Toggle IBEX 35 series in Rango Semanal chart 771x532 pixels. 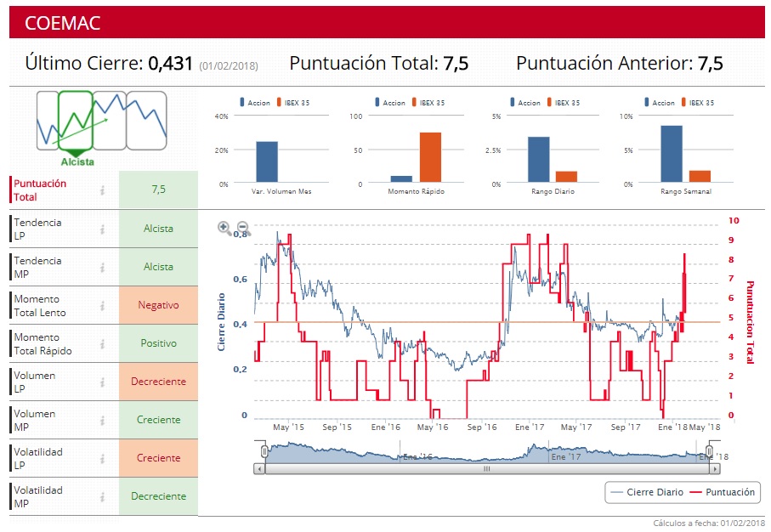point(698,102)
